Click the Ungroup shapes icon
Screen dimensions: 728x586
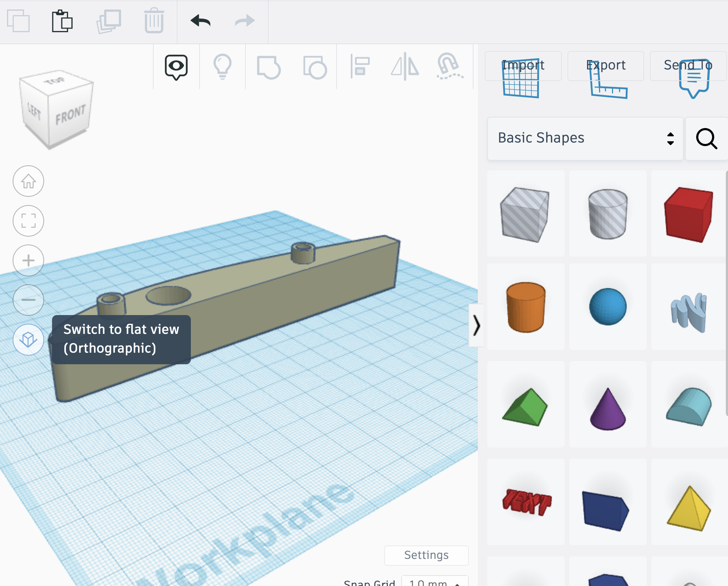click(315, 67)
